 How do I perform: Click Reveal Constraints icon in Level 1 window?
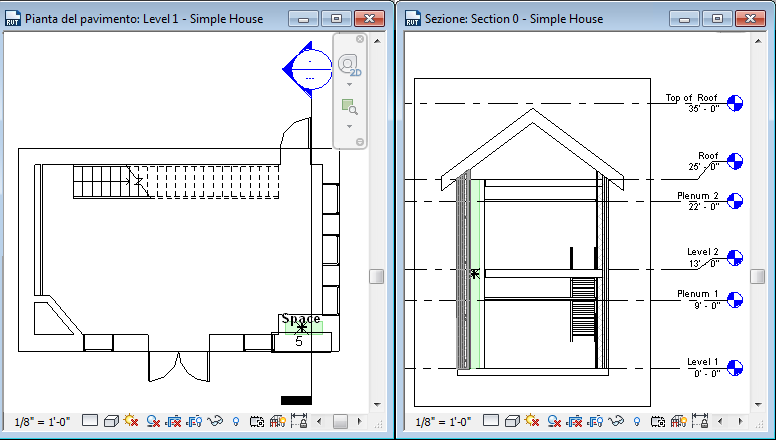pos(299,421)
